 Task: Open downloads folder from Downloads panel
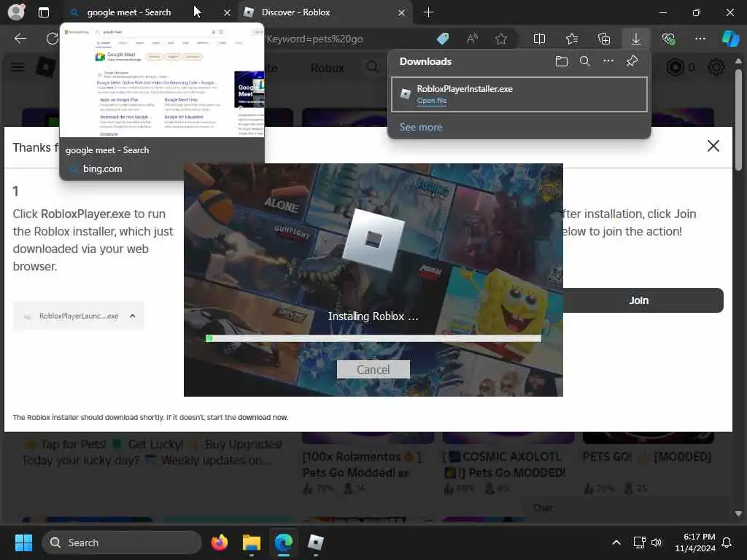pyautogui.click(x=561, y=61)
